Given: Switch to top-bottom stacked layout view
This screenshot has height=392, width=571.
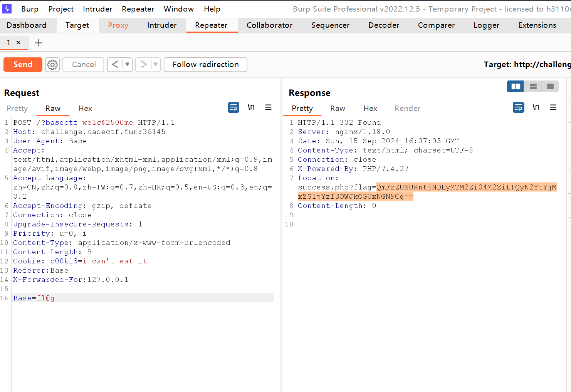Looking at the screenshot, I should click(533, 87).
